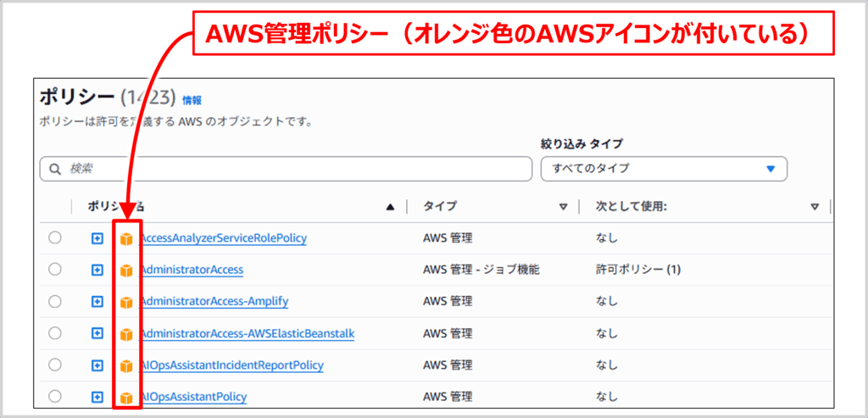The image size is (868, 418).
Task: Open AccessAnalyzerServiceRolePolicy policy link
Action: [224, 238]
